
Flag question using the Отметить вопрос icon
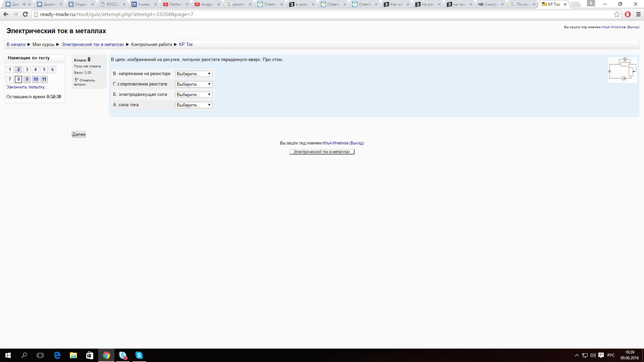[x=76, y=80]
